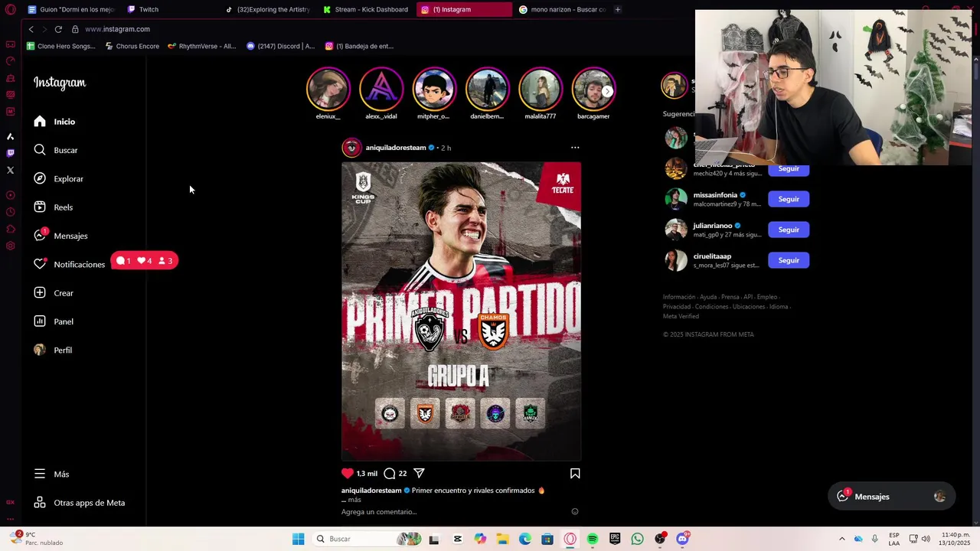Open WhatsApp from the taskbar
The width and height of the screenshot is (980, 551).
[637, 539]
